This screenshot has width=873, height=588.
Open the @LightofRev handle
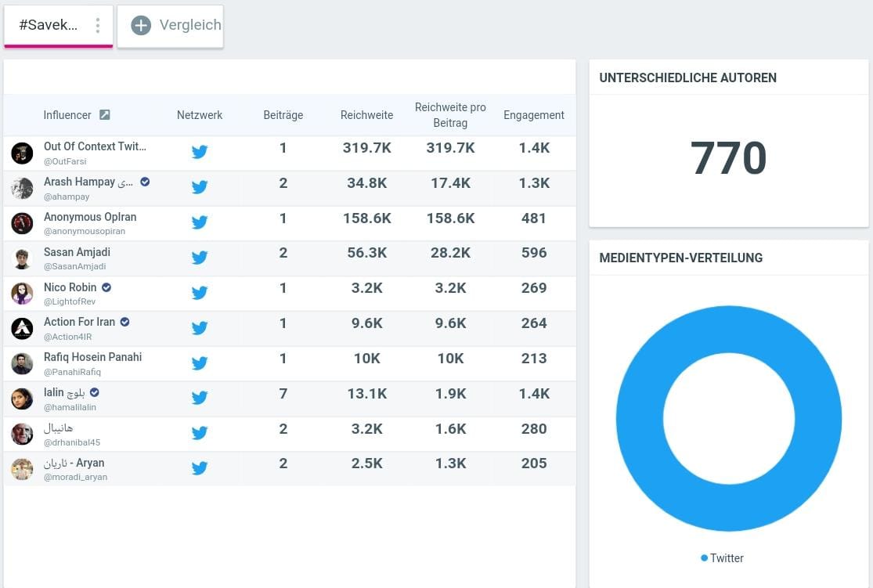click(x=70, y=301)
